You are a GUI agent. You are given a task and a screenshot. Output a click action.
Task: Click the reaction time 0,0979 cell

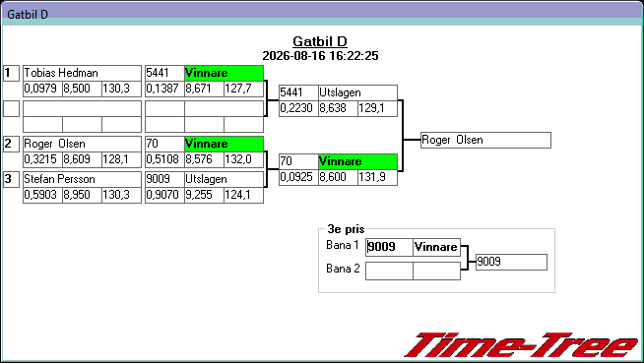42,89
